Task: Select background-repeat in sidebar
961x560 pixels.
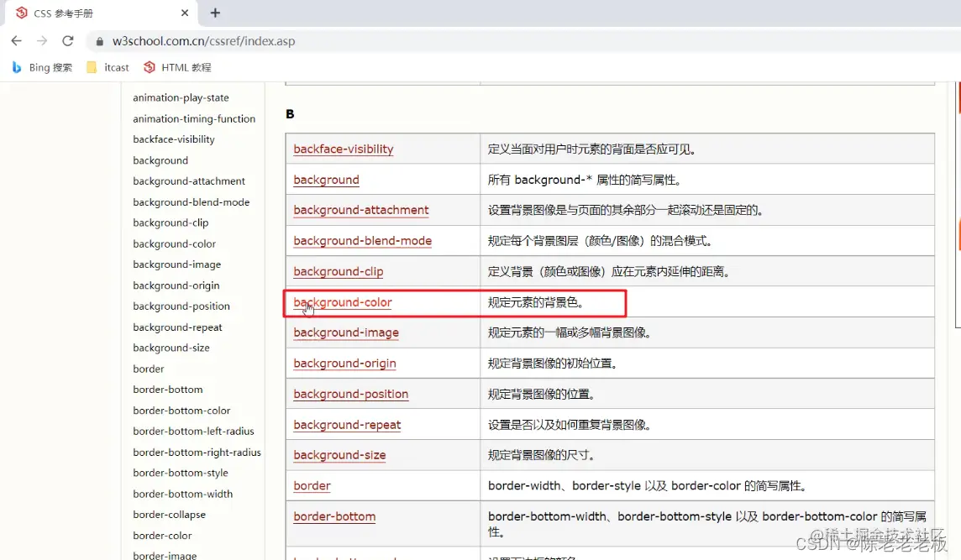Action: pyautogui.click(x=177, y=327)
